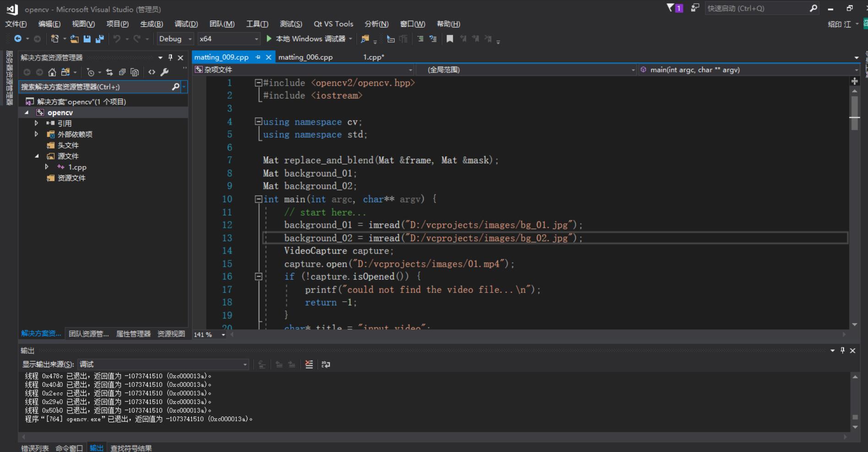This screenshot has height=452, width=868.
Task: Click the 绍印 江 account name
Action: 839,24
